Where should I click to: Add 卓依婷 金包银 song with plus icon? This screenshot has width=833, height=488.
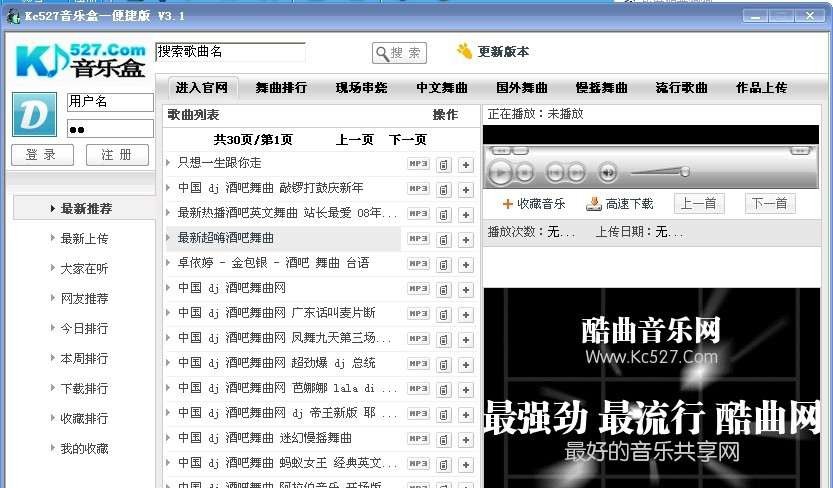click(x=466, y=265)
